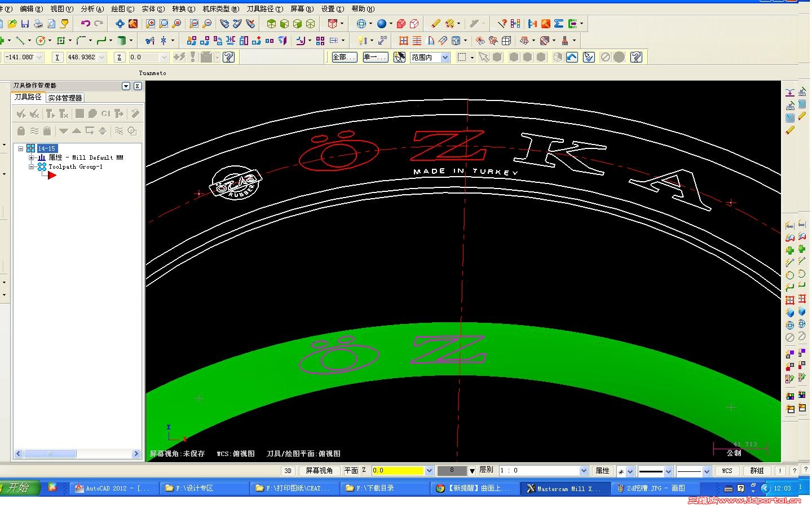Click the Select all operations icon
812x508 pixels.
tap(21, 114)
